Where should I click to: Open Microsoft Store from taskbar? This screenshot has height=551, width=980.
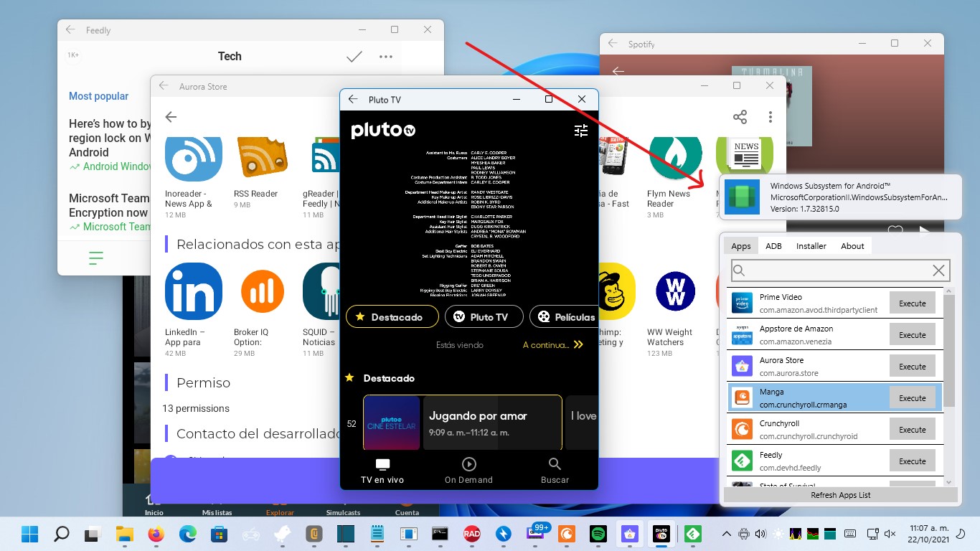coord(219,534)
